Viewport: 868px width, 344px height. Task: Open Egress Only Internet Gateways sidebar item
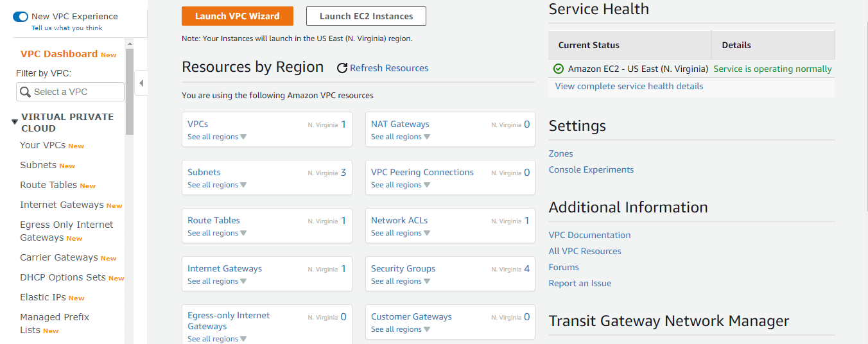[66, 231]
